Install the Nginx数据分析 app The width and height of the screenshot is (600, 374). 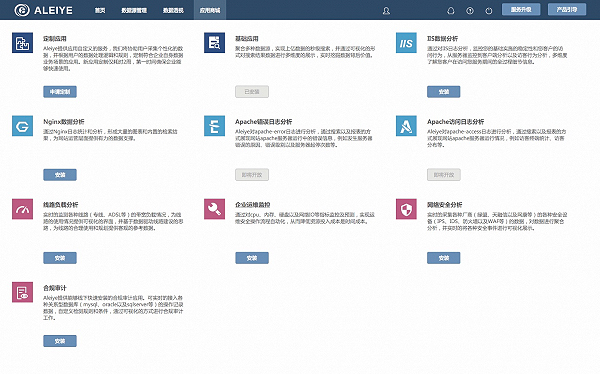60,175
